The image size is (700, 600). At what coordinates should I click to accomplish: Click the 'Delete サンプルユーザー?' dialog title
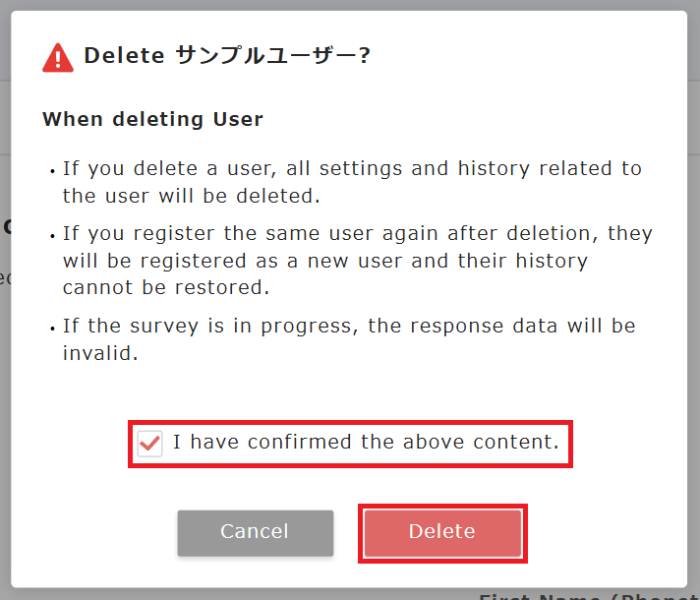click(226, 56)
